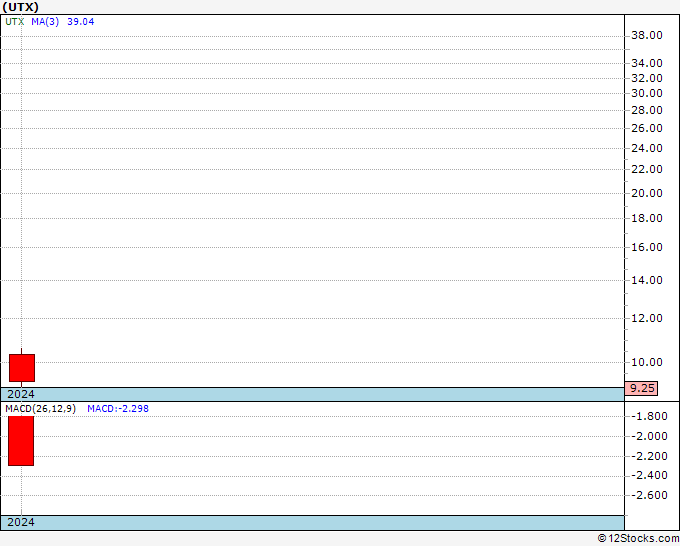Click the 2024 label below MACD panel
The width and height of the screenshot is (680, 546).
pyautogui.click(x=21, y=522)
